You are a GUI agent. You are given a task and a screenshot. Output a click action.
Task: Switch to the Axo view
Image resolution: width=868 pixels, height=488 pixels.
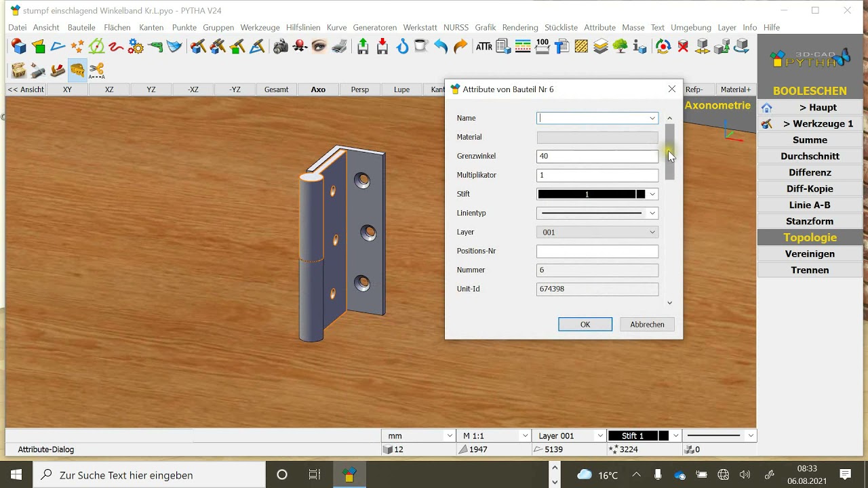click(318, 89)
